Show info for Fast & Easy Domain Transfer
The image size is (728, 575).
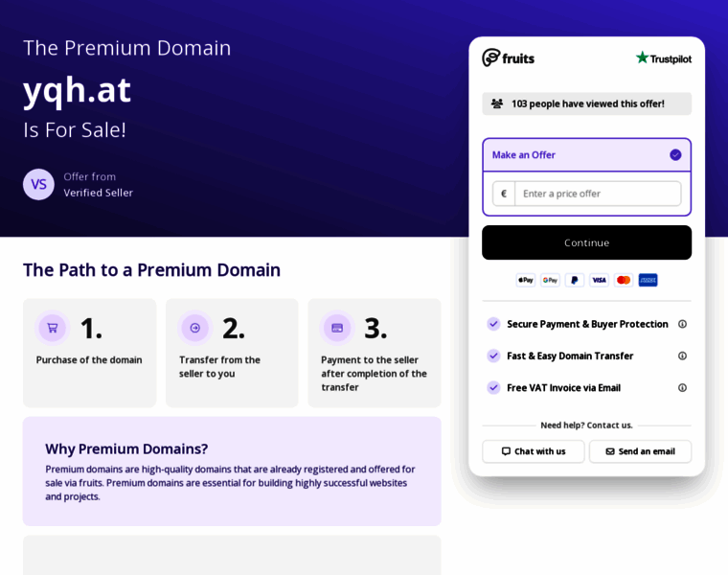(682, 356)
